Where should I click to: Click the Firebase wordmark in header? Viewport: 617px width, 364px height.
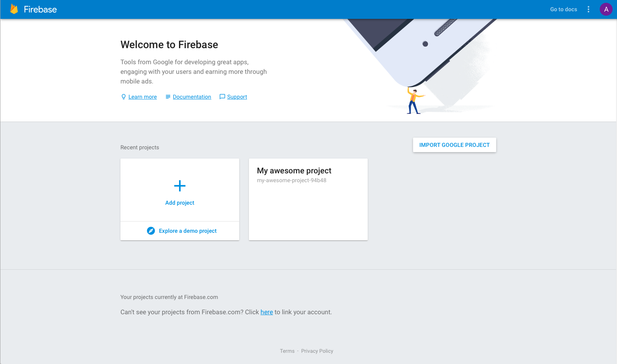[40, 9]
